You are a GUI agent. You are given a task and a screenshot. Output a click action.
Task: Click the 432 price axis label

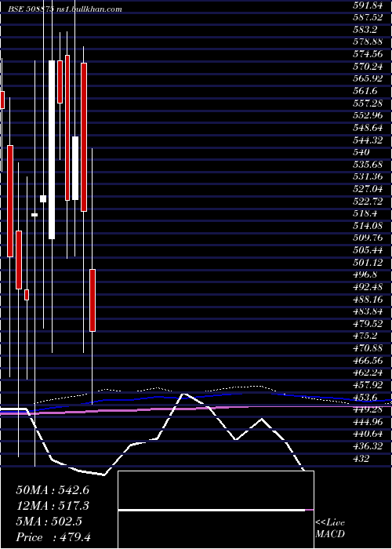coord(361,458)
